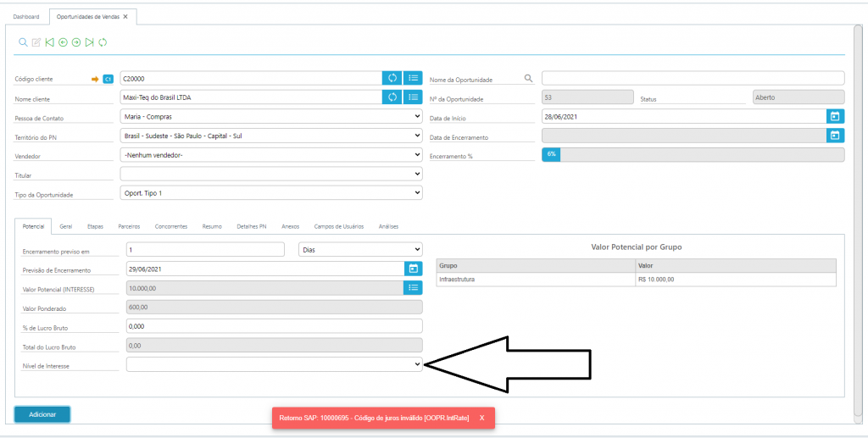Open the Vendedor dropdown

tap(271, 155)
